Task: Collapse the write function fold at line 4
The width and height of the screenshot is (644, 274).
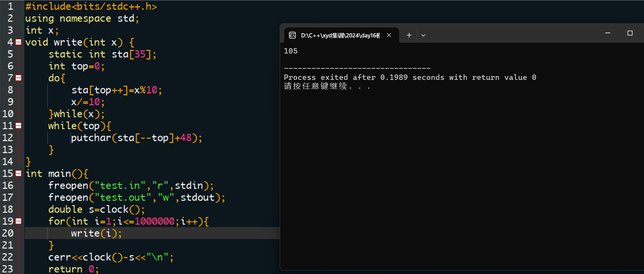Action: click(18, 42)
